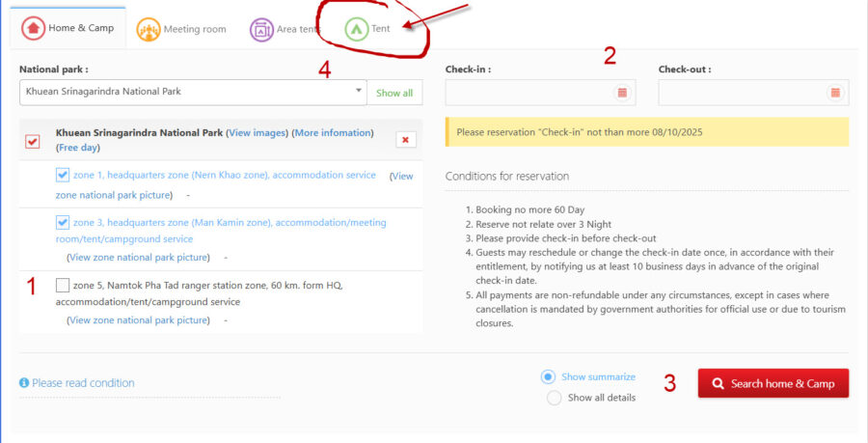Click the info icon beside Please read condition
The width and height of the screenshot is (868, 443).
click(x=24, y=382)
